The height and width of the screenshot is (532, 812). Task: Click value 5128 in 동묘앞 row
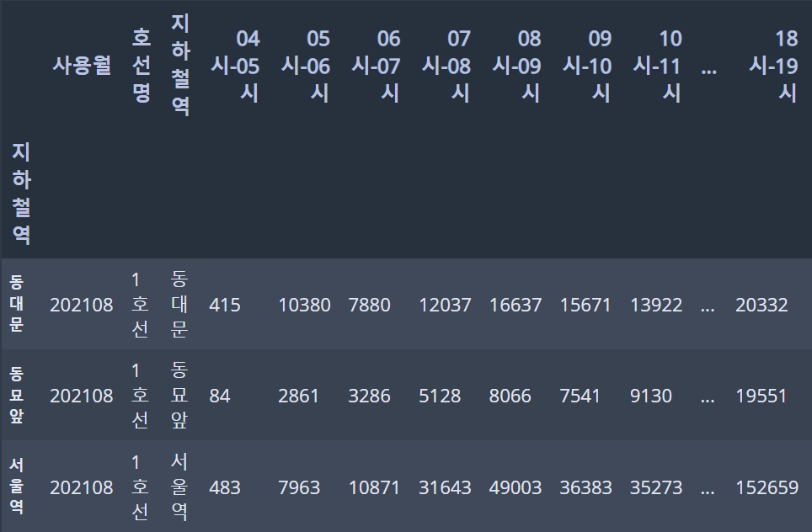(440, 396)
